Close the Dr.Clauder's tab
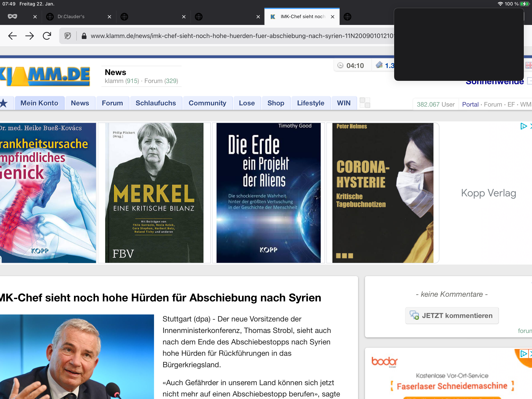 [x=109, y=17]
